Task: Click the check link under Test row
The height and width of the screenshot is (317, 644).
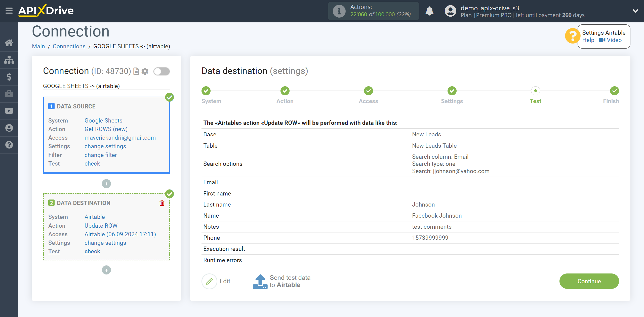Action: tap(92, 251)
